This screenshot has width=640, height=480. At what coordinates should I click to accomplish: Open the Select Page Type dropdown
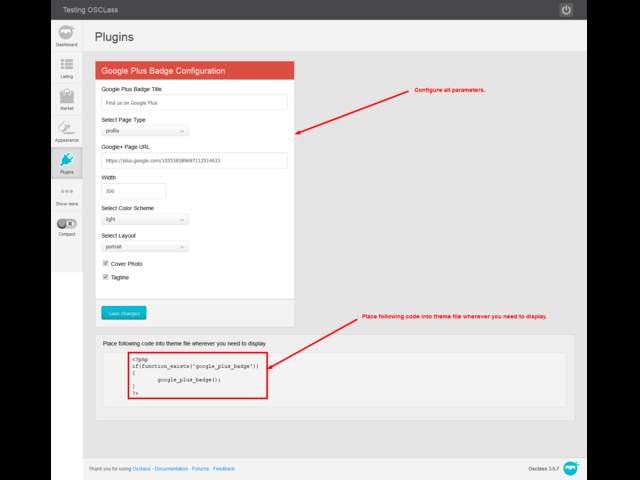(144, 131)
